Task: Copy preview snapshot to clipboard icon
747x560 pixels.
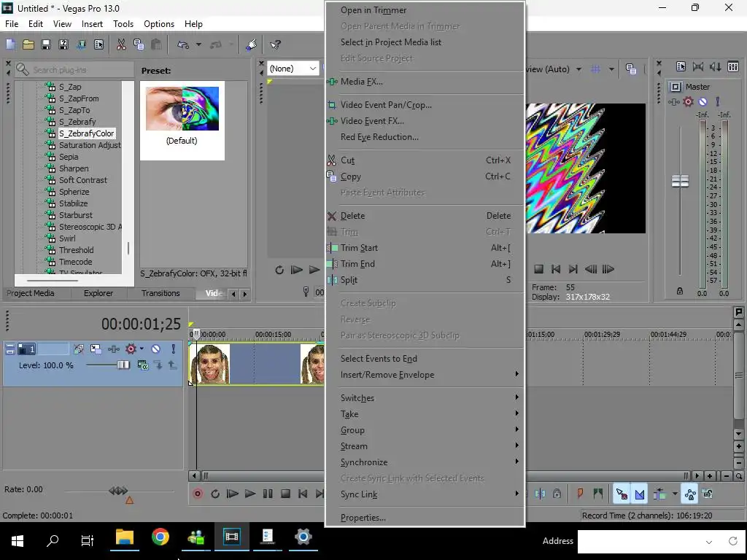Action: click(x=631, y=69)
